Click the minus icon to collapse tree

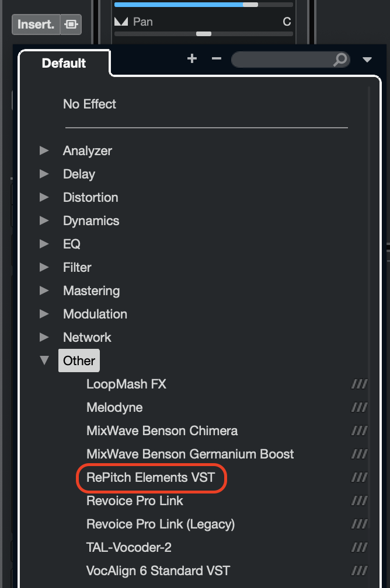(217, 59)
